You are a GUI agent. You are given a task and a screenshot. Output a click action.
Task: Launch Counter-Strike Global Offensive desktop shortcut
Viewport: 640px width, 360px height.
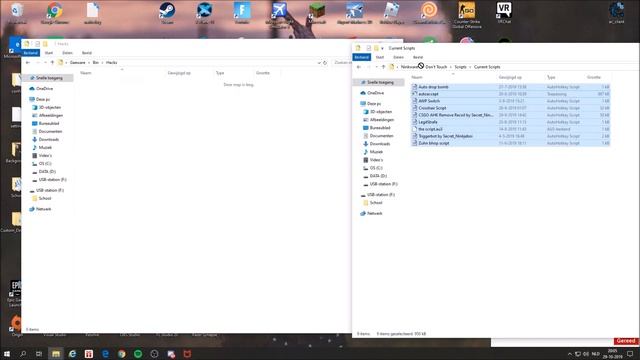click(x=467, y=15)
